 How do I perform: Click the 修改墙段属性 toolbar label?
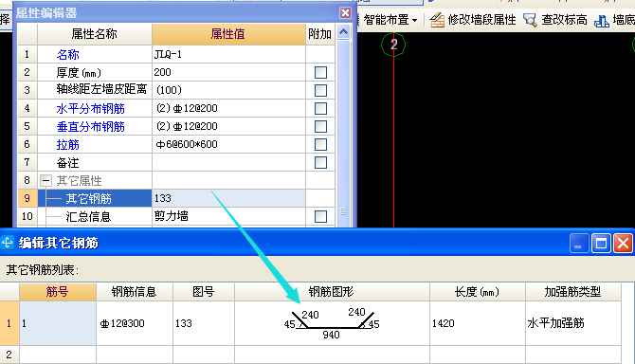tap(481, 20)
